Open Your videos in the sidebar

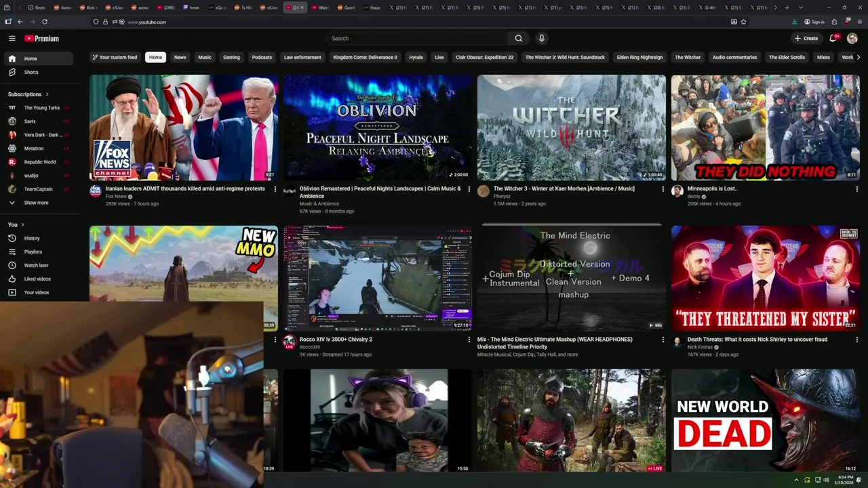(37, 292)
